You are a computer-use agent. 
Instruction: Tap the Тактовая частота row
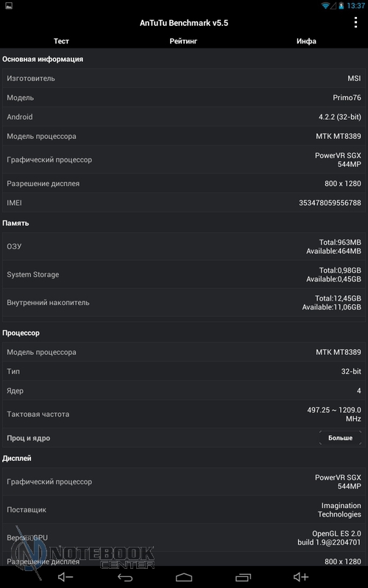[184, 415]
